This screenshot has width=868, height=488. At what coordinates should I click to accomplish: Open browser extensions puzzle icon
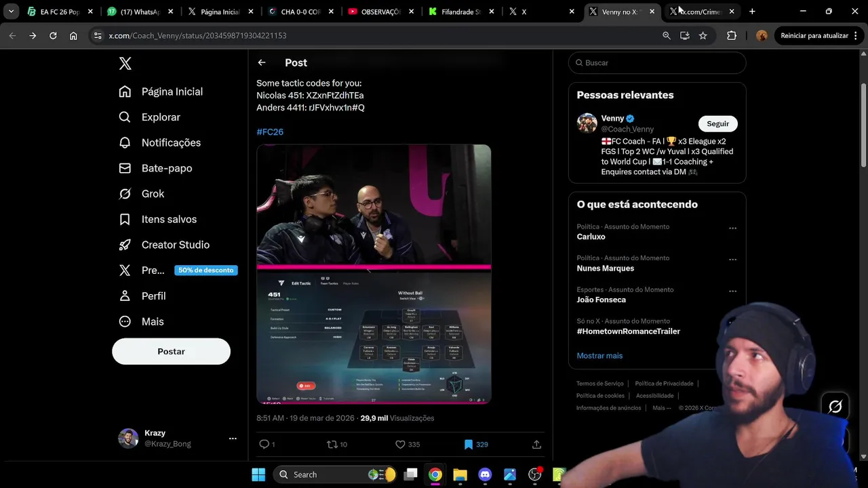point(732,35)
